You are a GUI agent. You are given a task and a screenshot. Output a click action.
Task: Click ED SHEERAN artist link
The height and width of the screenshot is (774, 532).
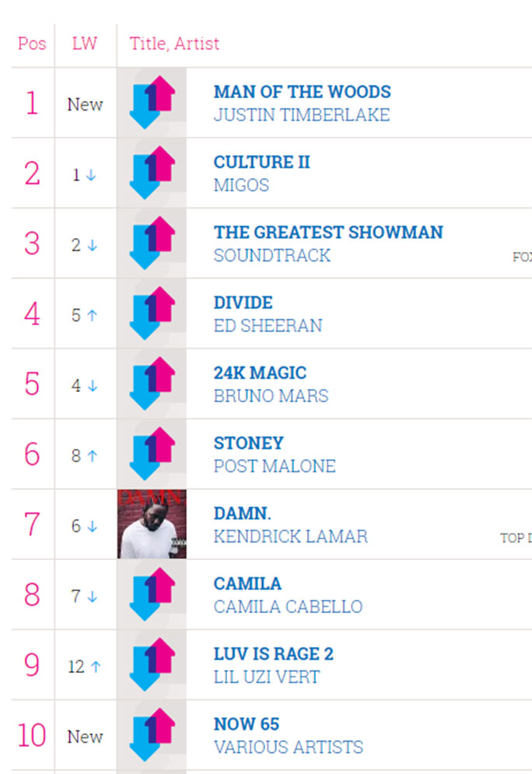pyautogui.click(x=268, y=326)
